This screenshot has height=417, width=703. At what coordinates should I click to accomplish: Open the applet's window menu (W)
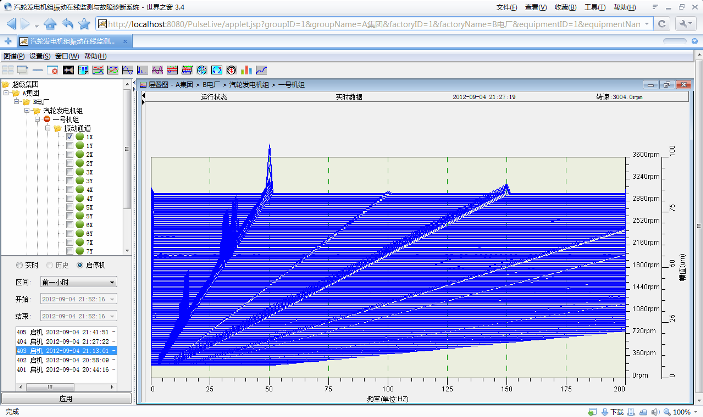(67, 56)
